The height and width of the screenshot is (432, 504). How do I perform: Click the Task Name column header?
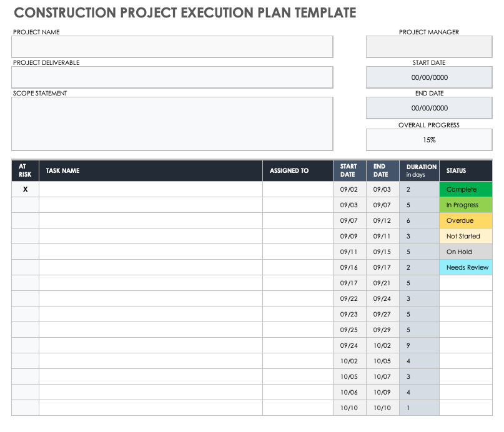(x=150, y=170)
